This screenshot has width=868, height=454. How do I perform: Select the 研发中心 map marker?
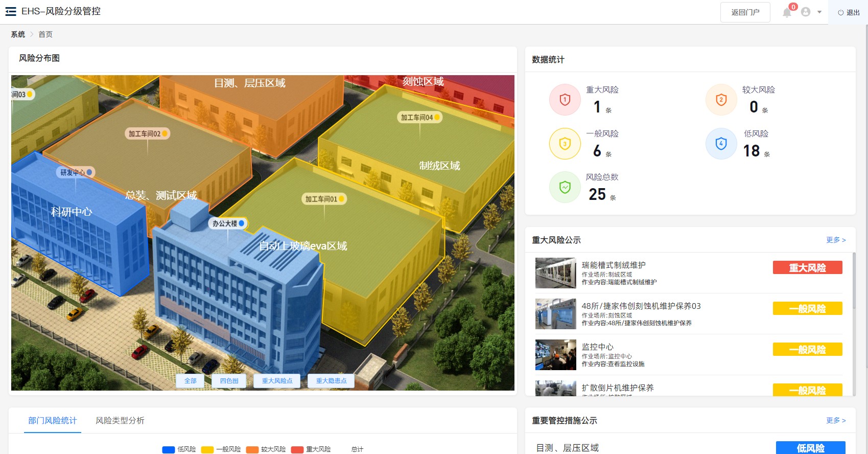tap(76, 172)
